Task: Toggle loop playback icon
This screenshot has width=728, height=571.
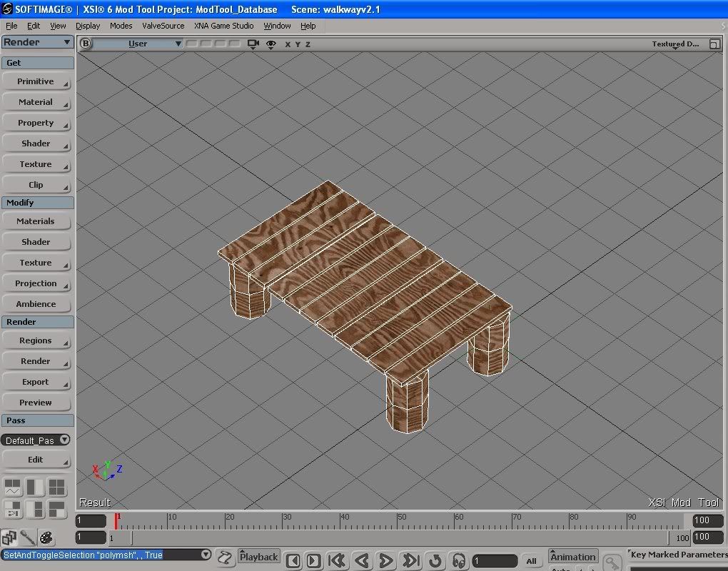Action: click(435, 560)
